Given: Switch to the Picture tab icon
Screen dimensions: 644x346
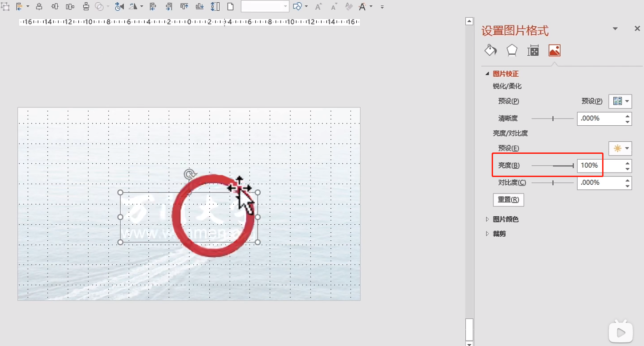Looking at the screenshot, I should pyautogui.click(x=554, y=50).
